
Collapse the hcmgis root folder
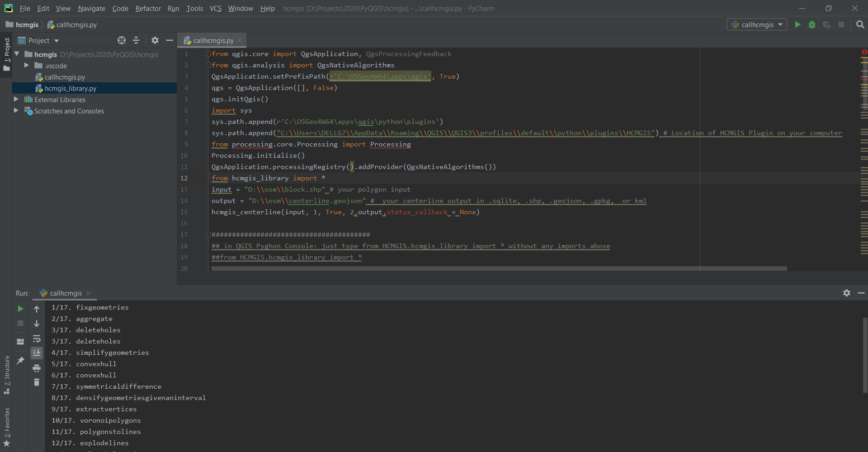pos(17,54)
